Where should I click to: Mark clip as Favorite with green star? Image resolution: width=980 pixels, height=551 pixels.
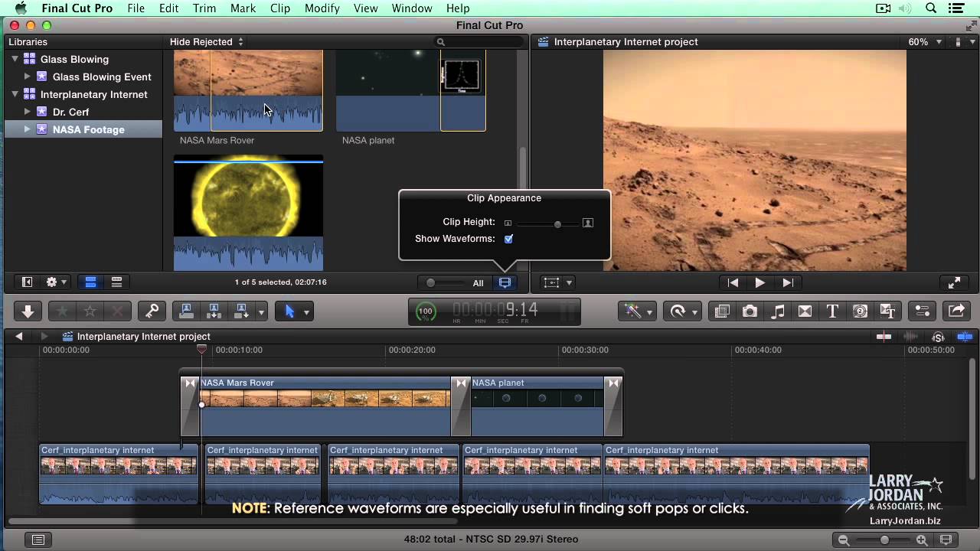(62, 311)
